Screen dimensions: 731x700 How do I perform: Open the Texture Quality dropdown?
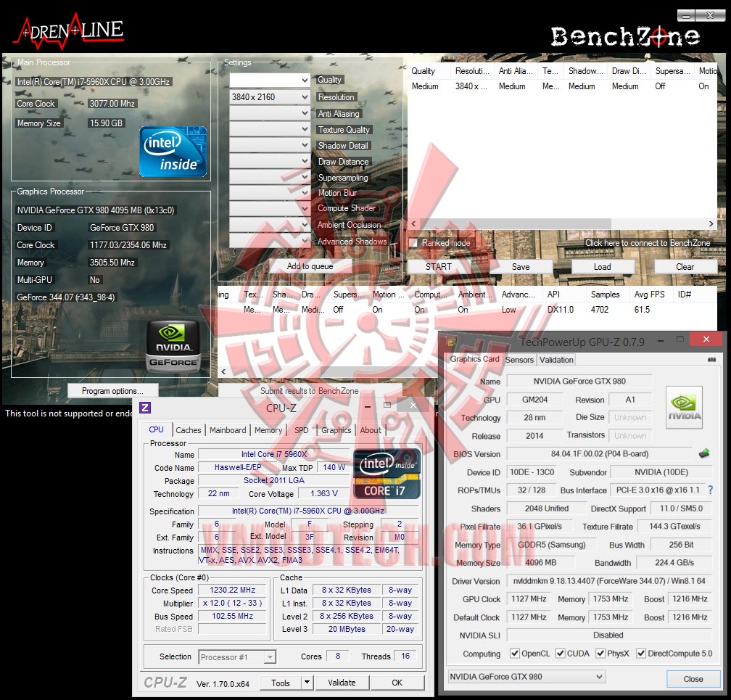click(270, 128)
